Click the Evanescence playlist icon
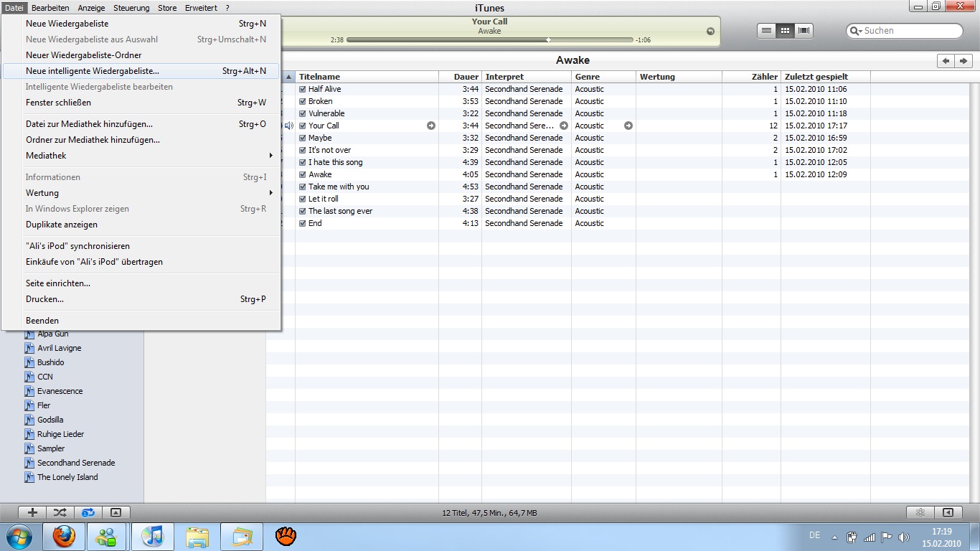The image size is (980, 551). coord(29,391)
